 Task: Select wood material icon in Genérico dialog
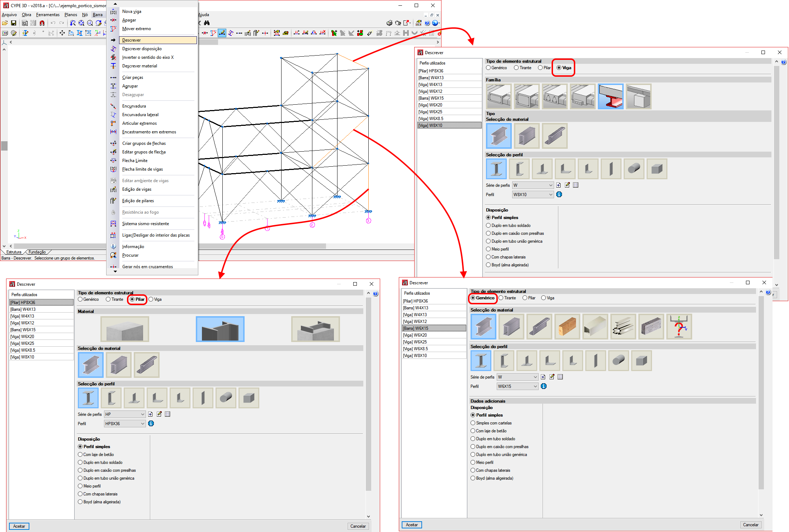click(567, 327)
